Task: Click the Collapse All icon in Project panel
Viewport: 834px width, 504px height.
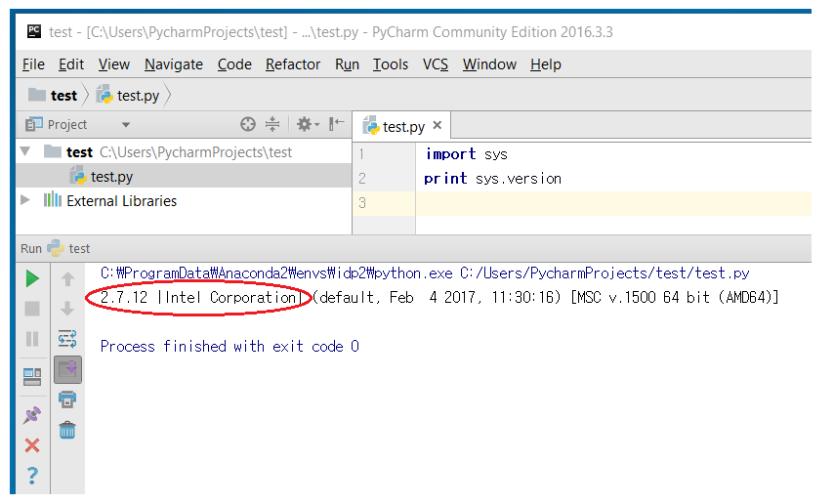Action: click(x=272, y=124)
